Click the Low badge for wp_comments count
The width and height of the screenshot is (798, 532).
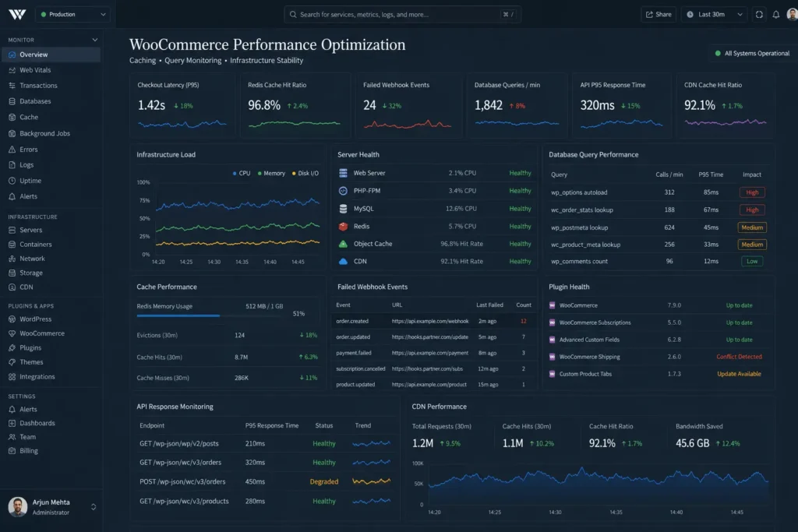[752, 262]
